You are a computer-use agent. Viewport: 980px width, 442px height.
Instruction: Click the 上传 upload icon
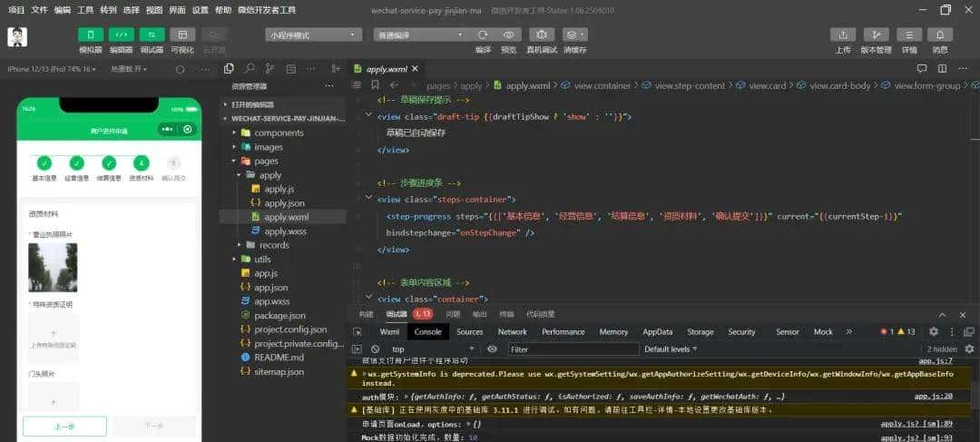842,35
